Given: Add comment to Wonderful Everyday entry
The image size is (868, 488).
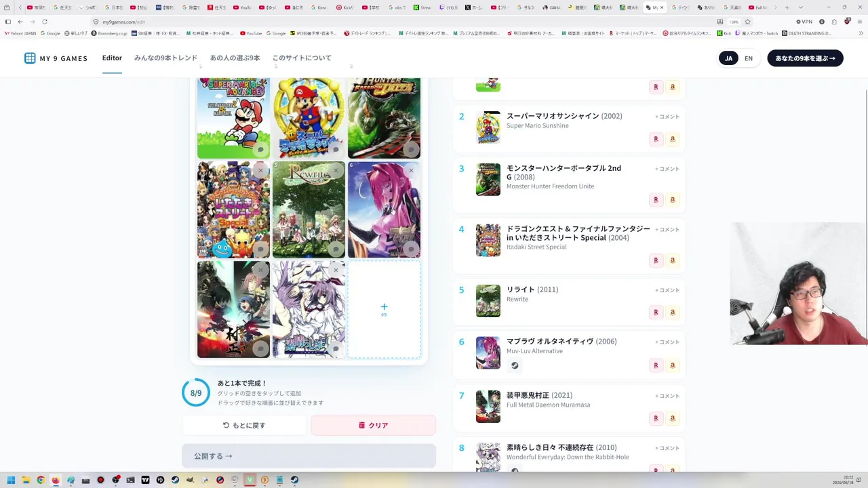Looking at the screenshot, I should (x=667, y=448).
